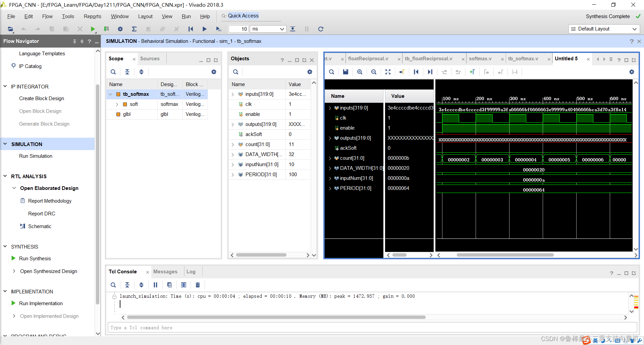
Task: Collapse the SIMULATION section in Flow Navigator
Action: click(x=5, y=144)
